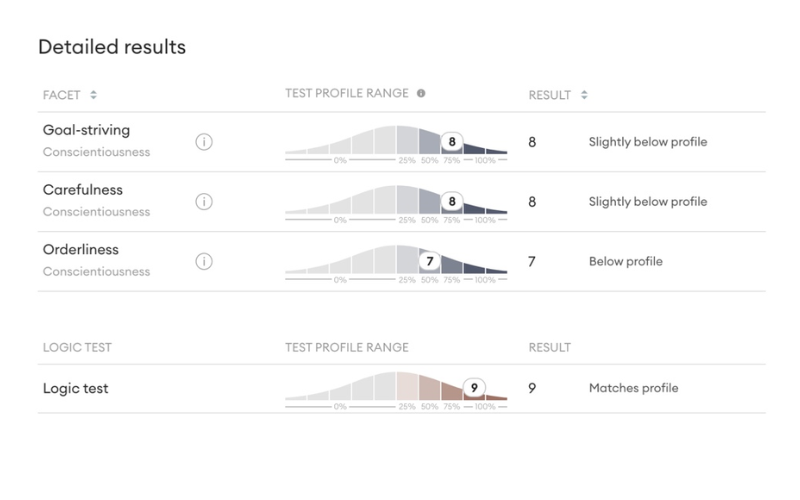The height and width of the screenshot is (500, 800).
Task: Click the Logic test row label
Action: [x=76, y=388]
